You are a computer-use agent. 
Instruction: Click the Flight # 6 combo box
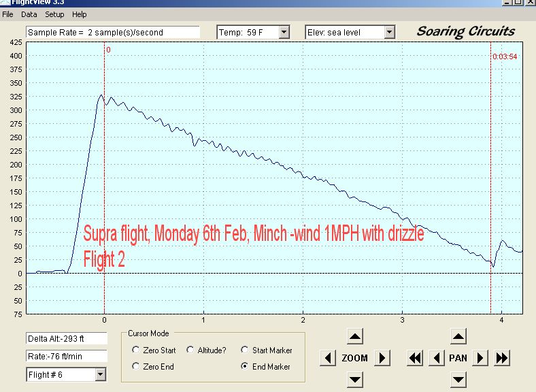coord(66,374)
